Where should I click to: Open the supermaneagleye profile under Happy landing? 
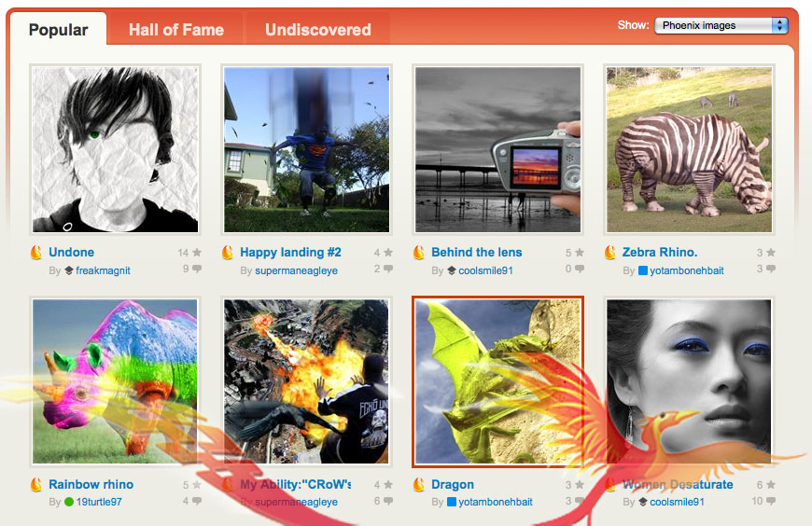pyautogui.click(x=296, y=270)
